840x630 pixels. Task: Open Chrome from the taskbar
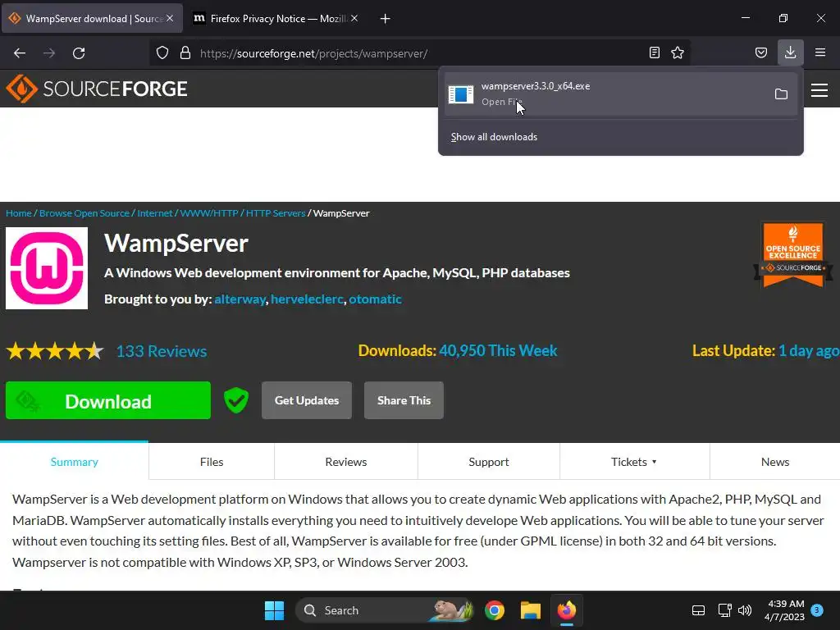point(495,610)
